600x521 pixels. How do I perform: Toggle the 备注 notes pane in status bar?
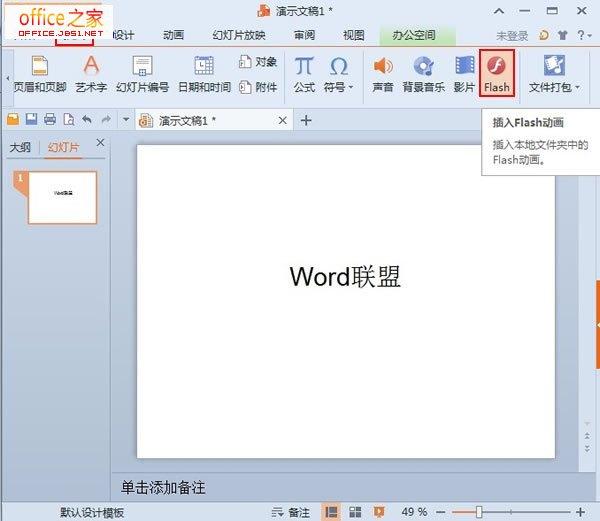[x=291, y=511]
